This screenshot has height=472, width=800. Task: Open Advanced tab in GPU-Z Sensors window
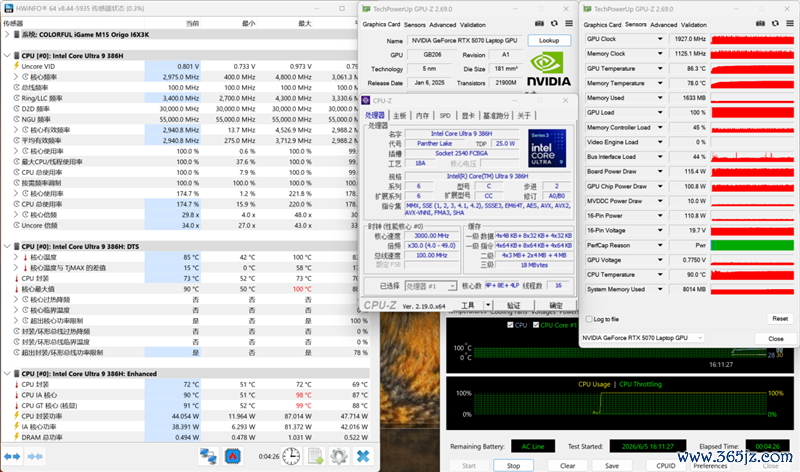coord(663,24)
